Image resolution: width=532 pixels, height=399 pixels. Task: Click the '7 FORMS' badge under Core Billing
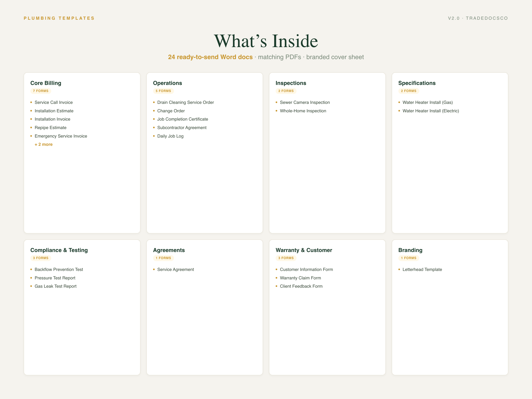pyautogui.click(x=41, y=91)
